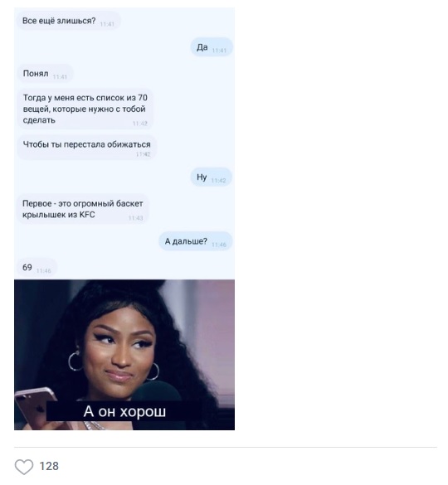Click the 11:43 timestamp on the KFC message
Screen dimensions: 448x485
(x=135, y=218)
